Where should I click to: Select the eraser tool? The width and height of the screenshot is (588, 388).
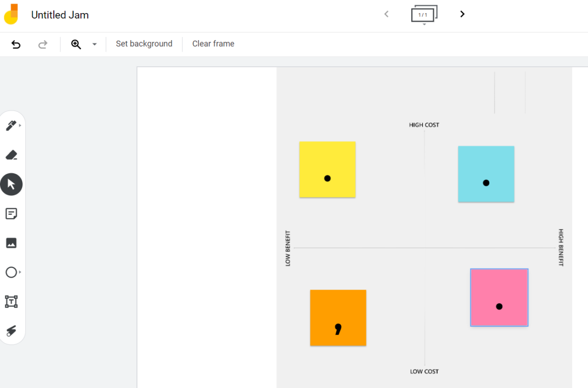(11, 155)
